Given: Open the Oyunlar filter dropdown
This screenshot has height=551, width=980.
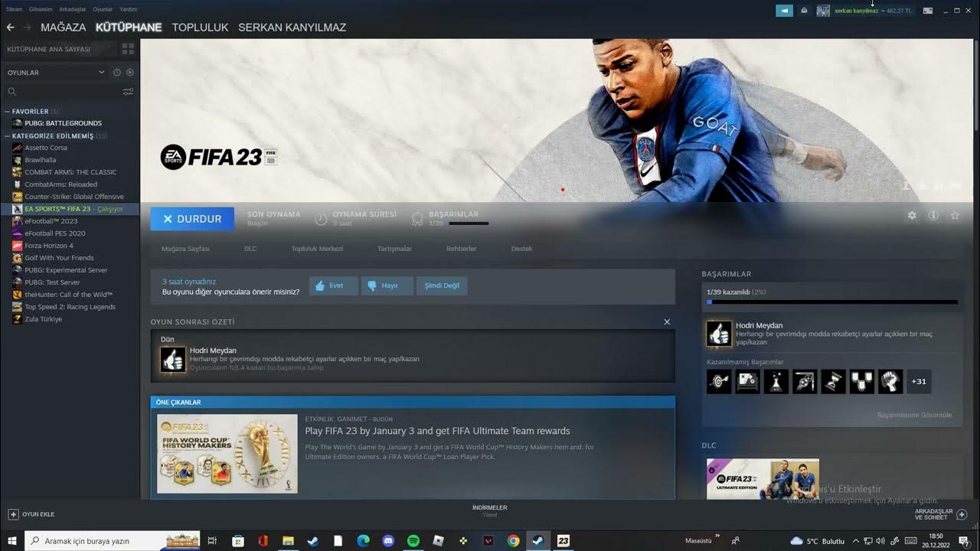Looking at the screenshot, I should point(57,72).
